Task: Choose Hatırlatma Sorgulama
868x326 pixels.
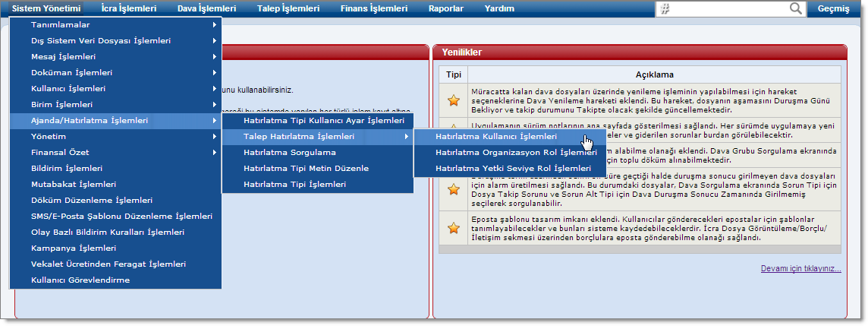Action: (318, 153)
